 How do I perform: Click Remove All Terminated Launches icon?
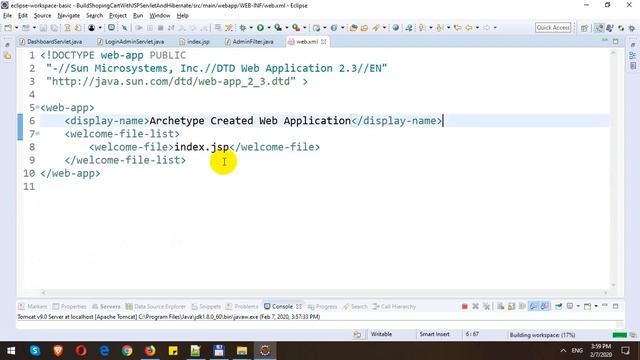coord(487,307)
